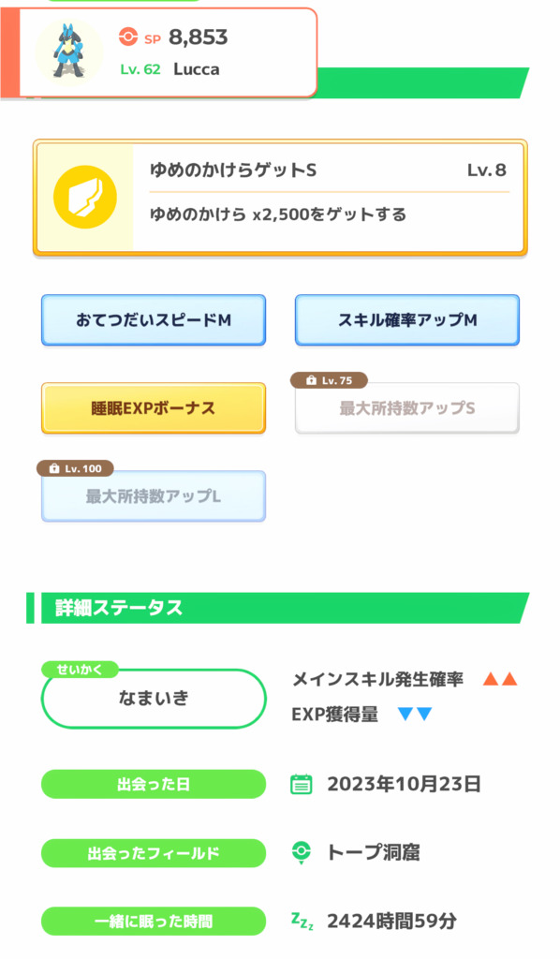Click the blue down arrows beside EXP獲得量

[415, 714]
